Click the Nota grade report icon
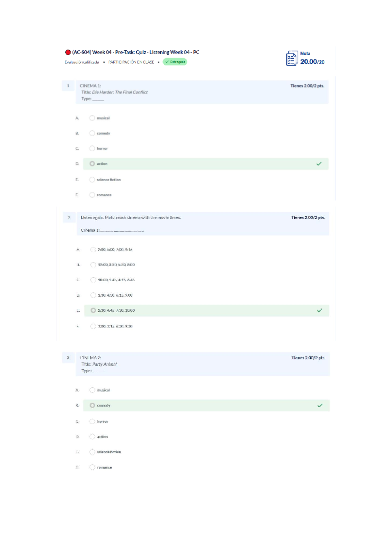The width and height of the screenshot is (392, 554). click(x=292, y=58)
